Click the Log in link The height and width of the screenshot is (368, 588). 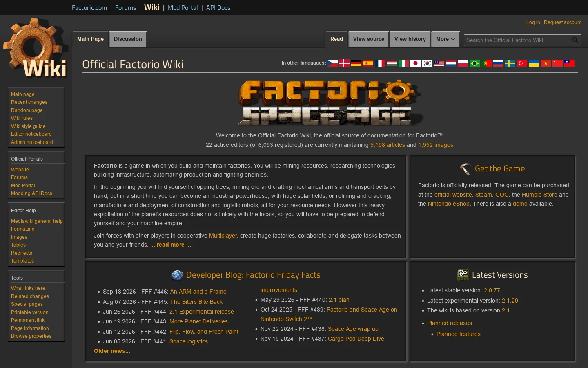pyautogui.click(x=533, y=22)
